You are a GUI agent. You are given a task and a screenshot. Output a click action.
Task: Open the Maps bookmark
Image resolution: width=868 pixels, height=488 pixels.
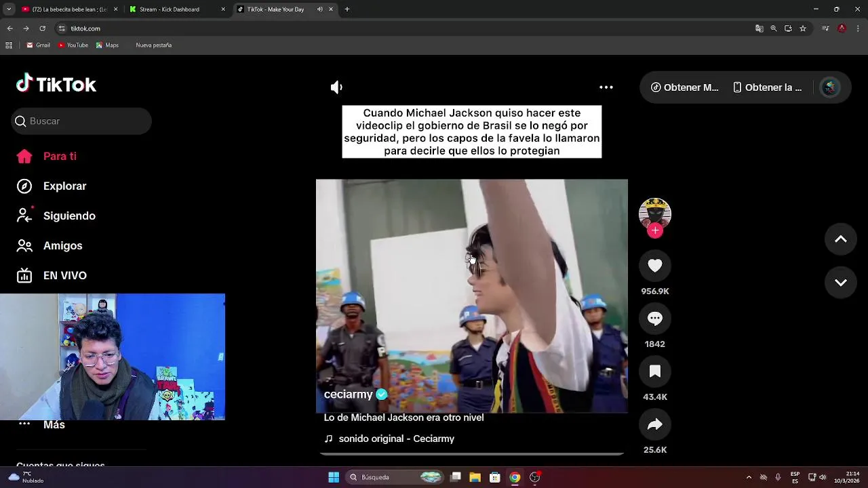point(107,45)
